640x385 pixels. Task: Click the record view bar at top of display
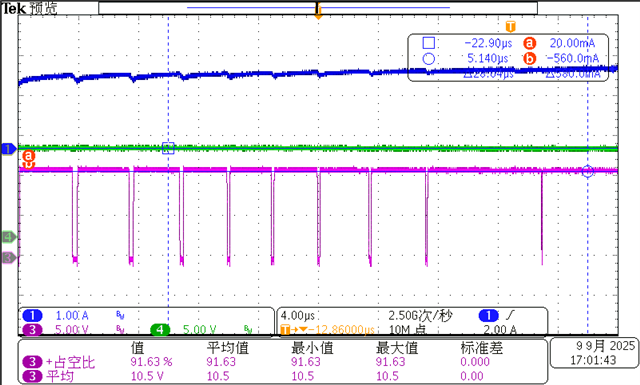318,8
